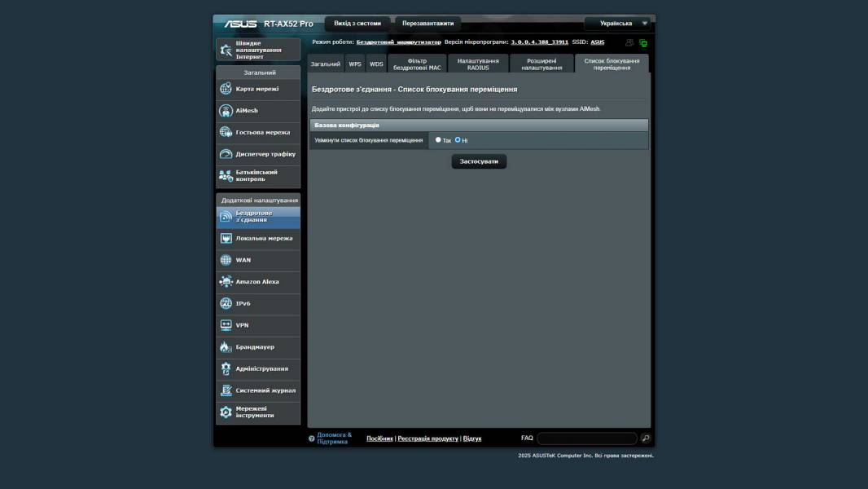Click the firmware version link
Image resolution: width=868 pixels, height=489 pixels.
point(539,42)
